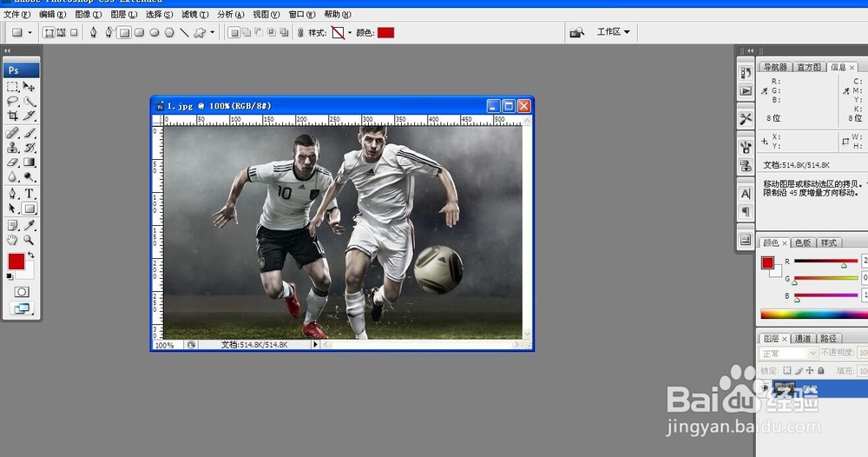Switch to the 色板 tab
The width and height of the screenshot is (868, 457).
point(802,242)
